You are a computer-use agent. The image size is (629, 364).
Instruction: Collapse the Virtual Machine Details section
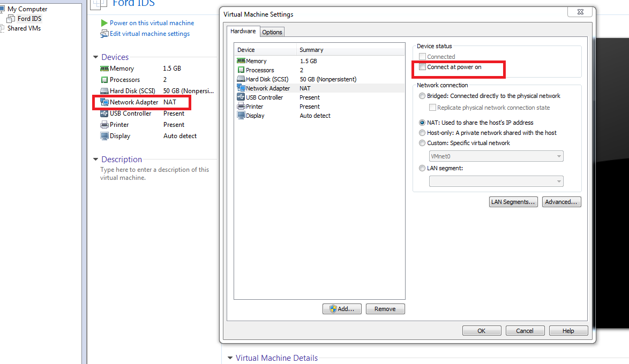point(230,358)
